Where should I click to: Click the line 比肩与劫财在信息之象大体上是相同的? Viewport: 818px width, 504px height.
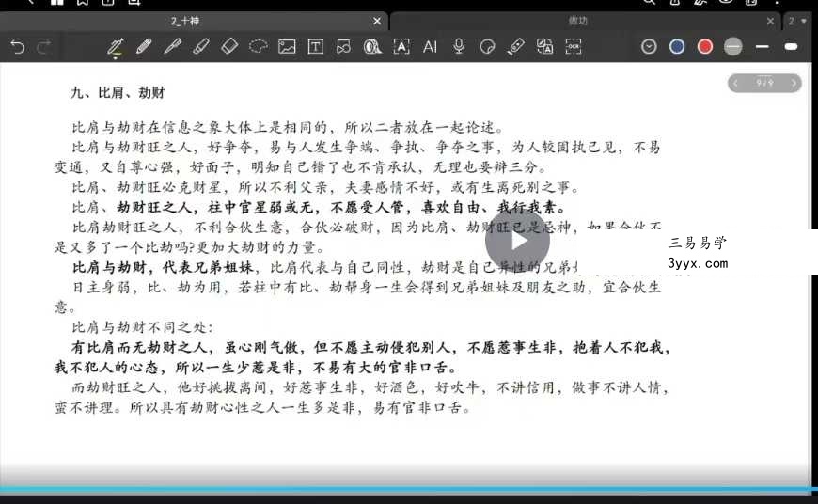[x=199, y=127]
